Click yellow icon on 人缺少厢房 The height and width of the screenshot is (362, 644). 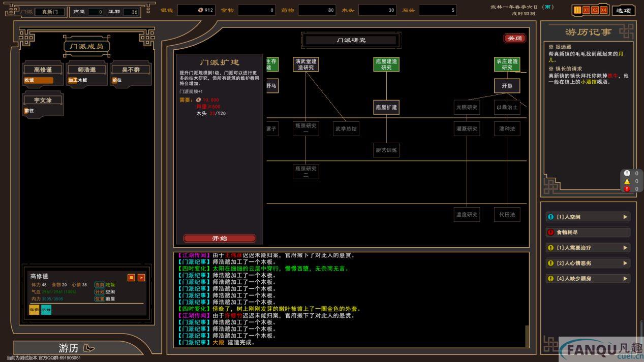tap(550, 278)
